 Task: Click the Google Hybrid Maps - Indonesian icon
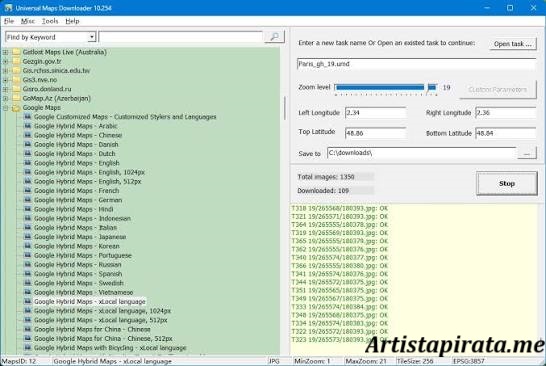coord(28,218)
